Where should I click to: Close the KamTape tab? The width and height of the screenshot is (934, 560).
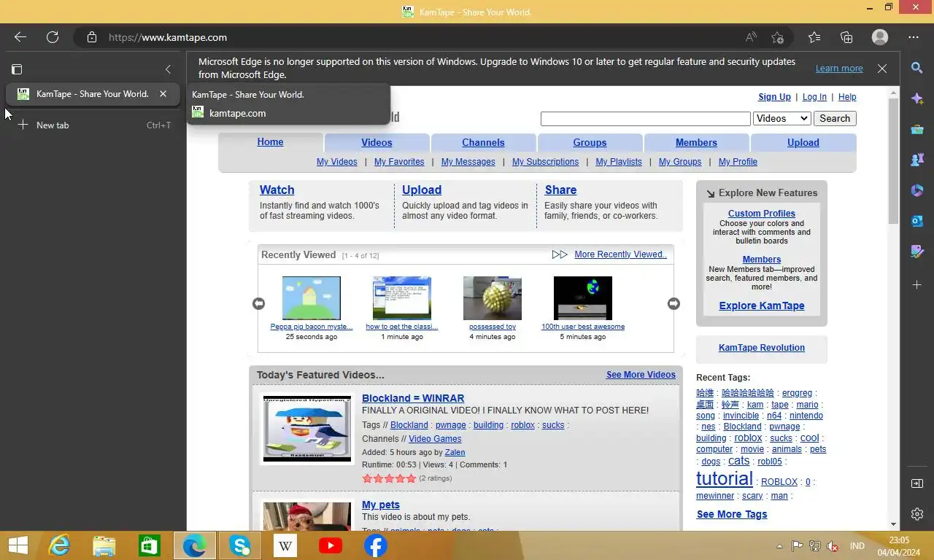[x=163, y=93]
